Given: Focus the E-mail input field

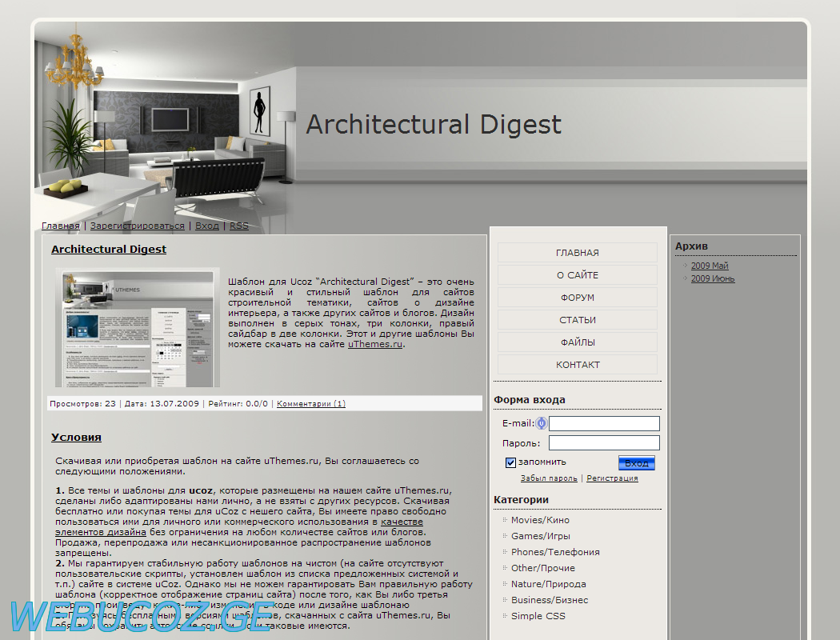Looking at the screenshot, I should click(x=604, y=424).
